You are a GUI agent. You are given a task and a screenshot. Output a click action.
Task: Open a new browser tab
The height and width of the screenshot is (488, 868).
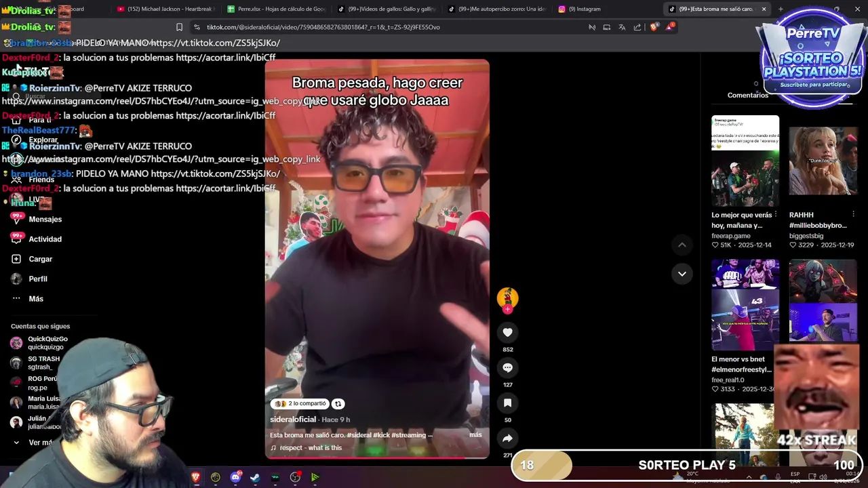coord(781,9)
